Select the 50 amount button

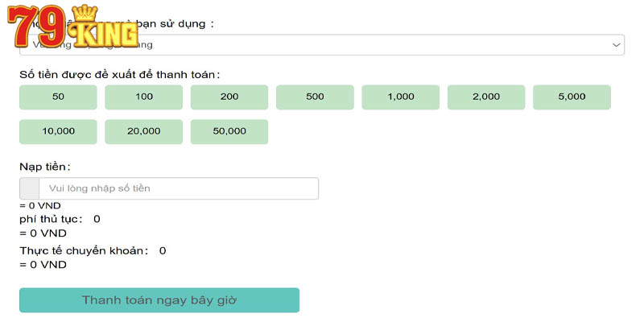pyautogui.click(x=58, y=97)
